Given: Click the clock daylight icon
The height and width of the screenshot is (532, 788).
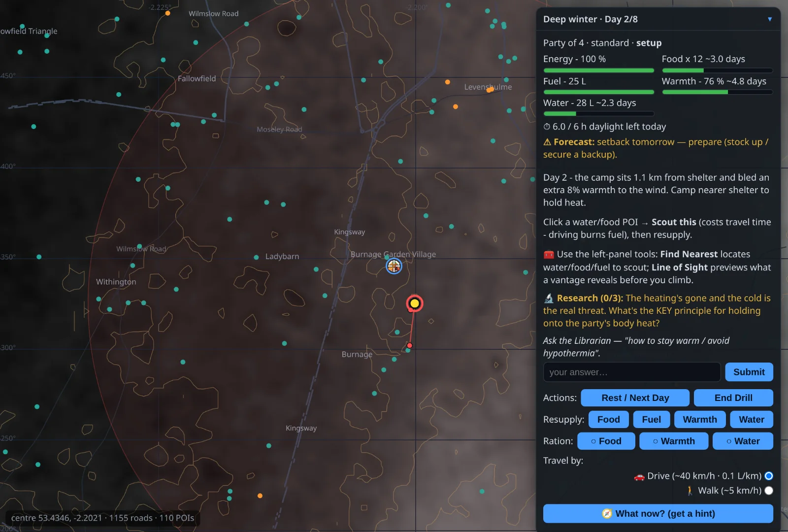Looking at the screenshot, I should click(547, 127).
